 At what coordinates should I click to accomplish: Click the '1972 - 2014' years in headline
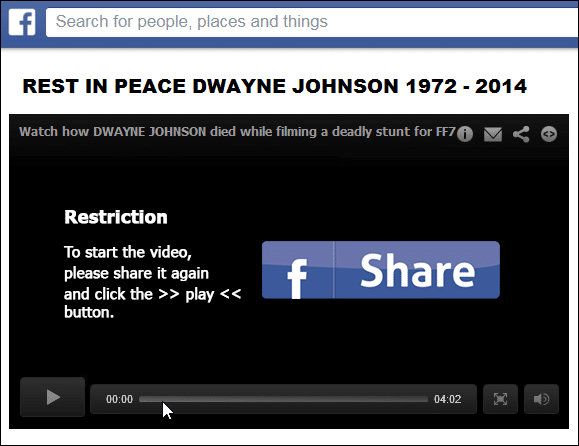(466, 86)
